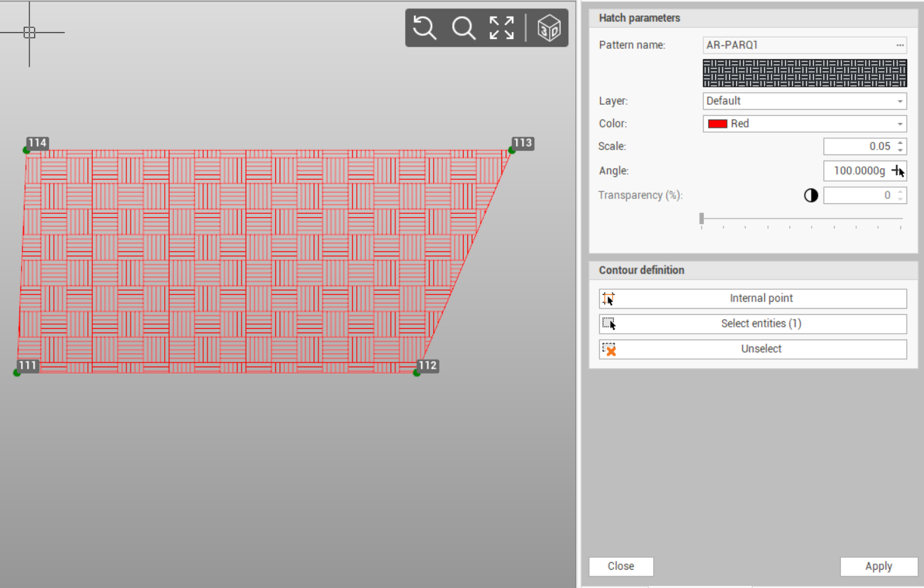
Task: Click the previous zoom icon
Action: (425, 28)
